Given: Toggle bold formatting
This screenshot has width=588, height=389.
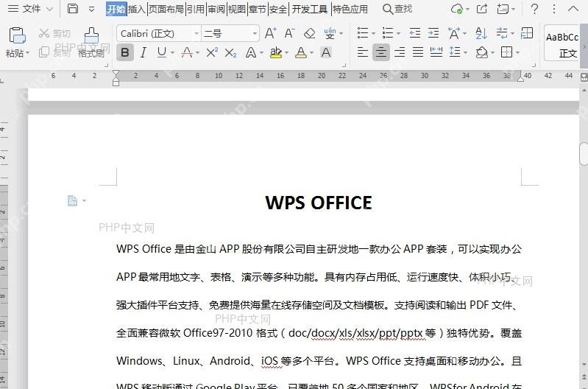Looking at the screenshot, I should [125, 52].
